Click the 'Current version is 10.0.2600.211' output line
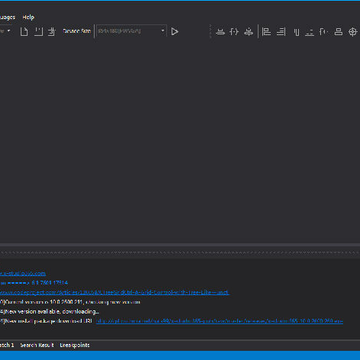This screenshot has height=360, width=360. [70, 302]
